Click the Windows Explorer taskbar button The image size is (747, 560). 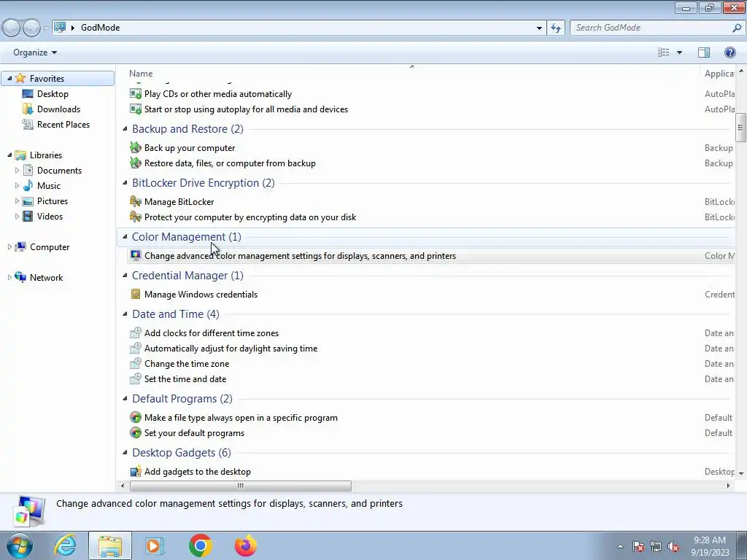tap(109, 545)
